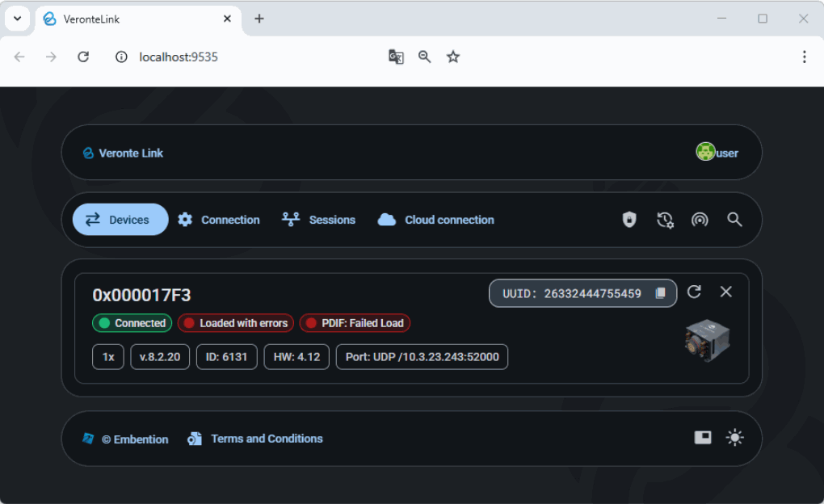Refresh device 0x000017F3
824x504 pixels.
pos(694,292)
